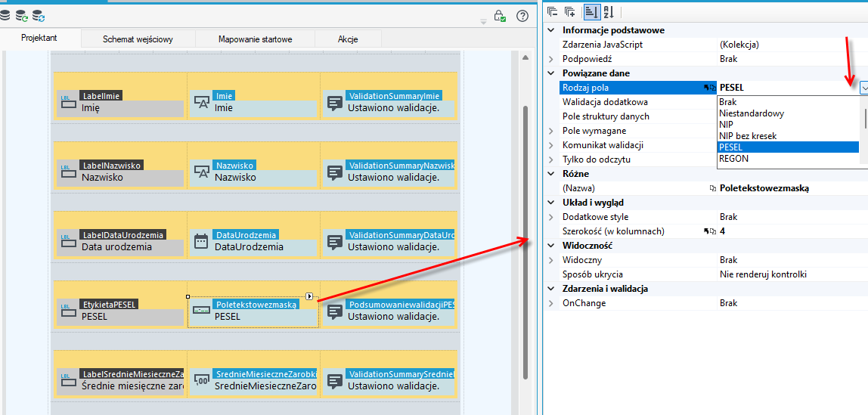This screenshot has width=868, height=415.
Task: Click the database stack icon in toolbar
Action: coord(4,15)
